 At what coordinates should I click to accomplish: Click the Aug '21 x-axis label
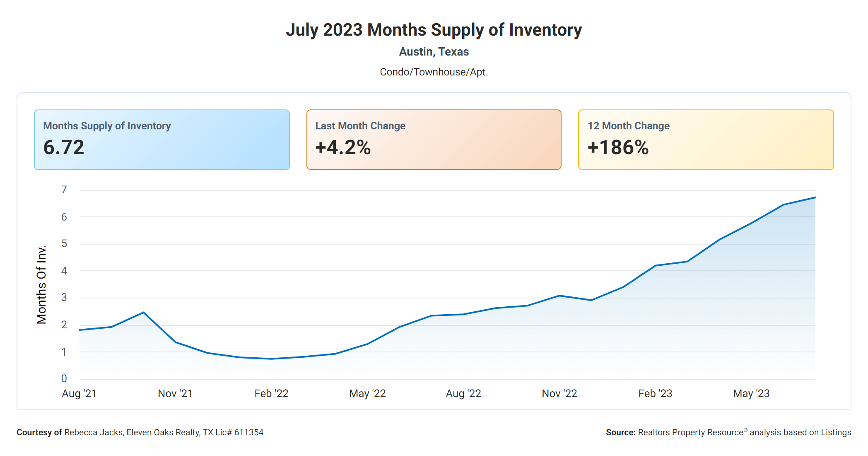point(79,393)
